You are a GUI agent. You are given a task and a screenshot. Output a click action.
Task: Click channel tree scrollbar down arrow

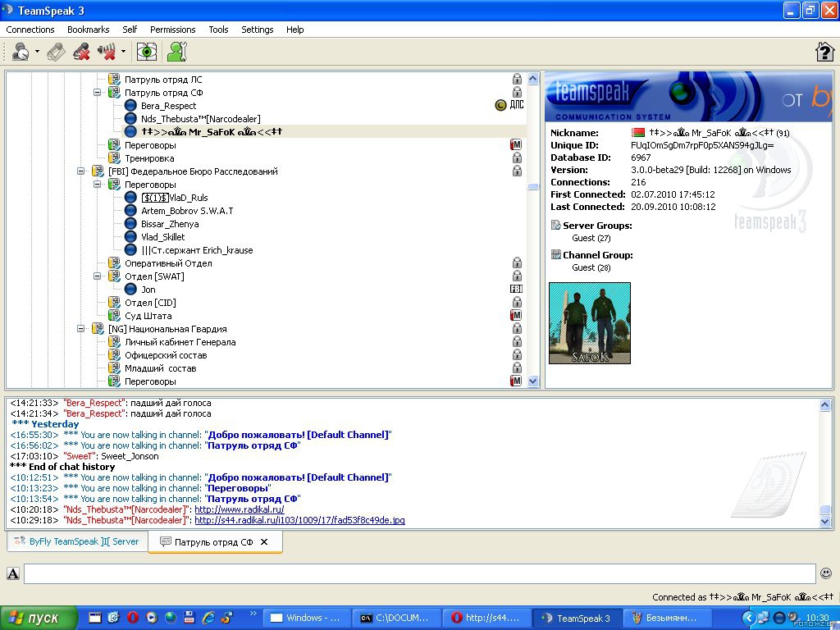point(533,381)
